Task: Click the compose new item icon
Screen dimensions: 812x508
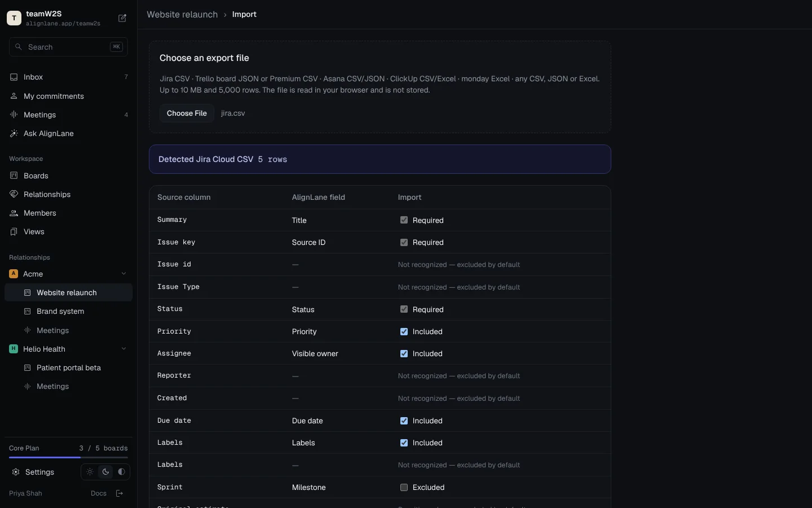Action: (x=122, y=18)
